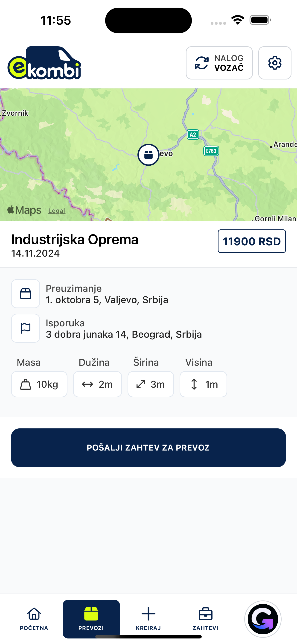The image size is (297, 644).
Task: Go to the POČETNA home tab
Action: point(34,618)
